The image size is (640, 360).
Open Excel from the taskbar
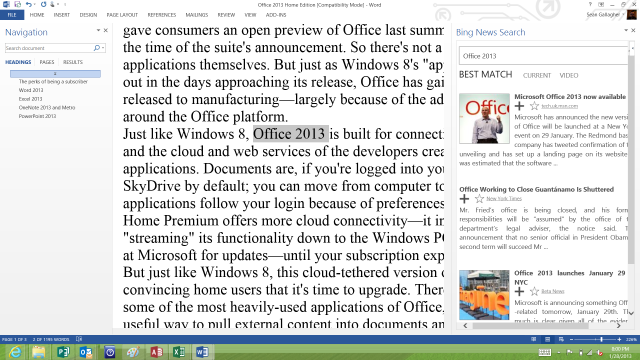click(x=179, y=352)
